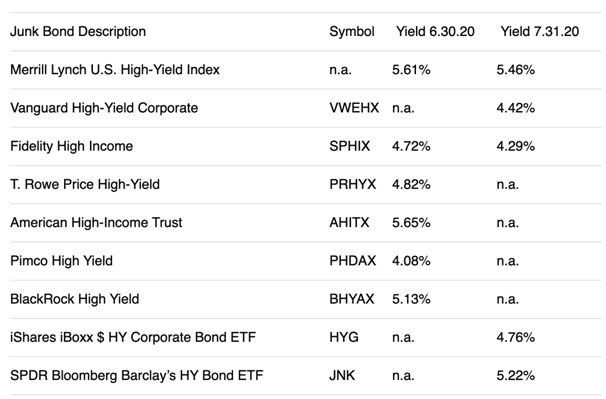The height and width of the screenshot is (399, 606).
Task: Select the PHDAX ticker symbol
Action: tap(352, 261)
